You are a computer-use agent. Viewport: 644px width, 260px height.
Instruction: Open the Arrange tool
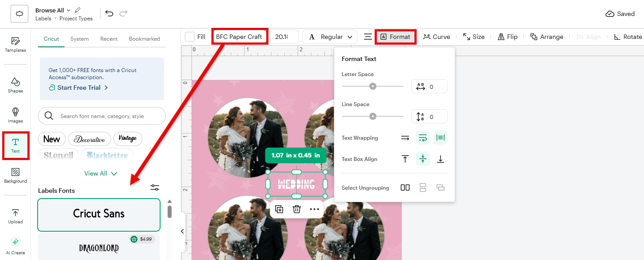click(547, 37)
